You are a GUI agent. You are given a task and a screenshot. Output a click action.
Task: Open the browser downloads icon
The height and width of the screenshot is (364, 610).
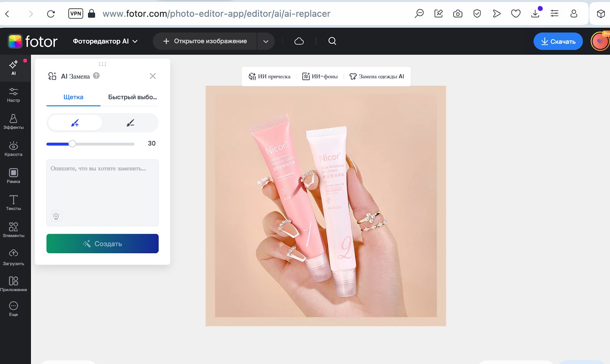click(x=535, y=14)
